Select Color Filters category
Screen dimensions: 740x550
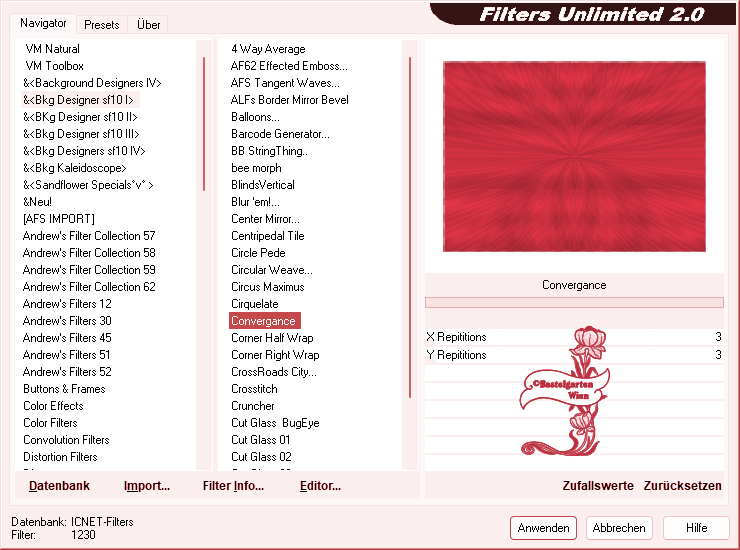click(50, 423)
